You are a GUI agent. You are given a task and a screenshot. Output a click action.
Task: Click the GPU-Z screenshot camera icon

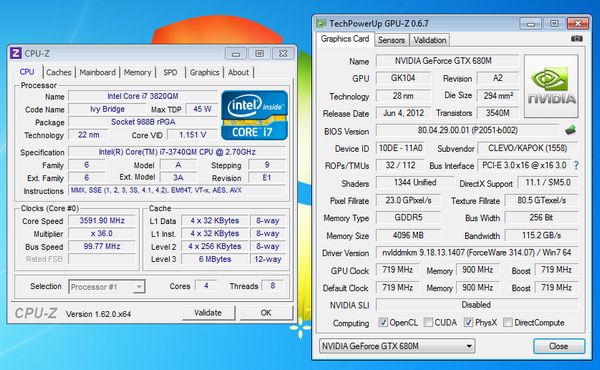[577, 39]
